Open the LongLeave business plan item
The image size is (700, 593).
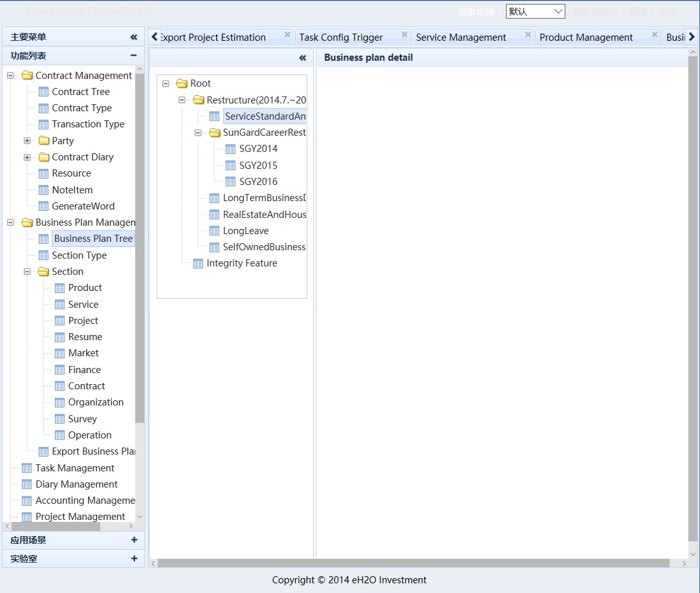245,231
